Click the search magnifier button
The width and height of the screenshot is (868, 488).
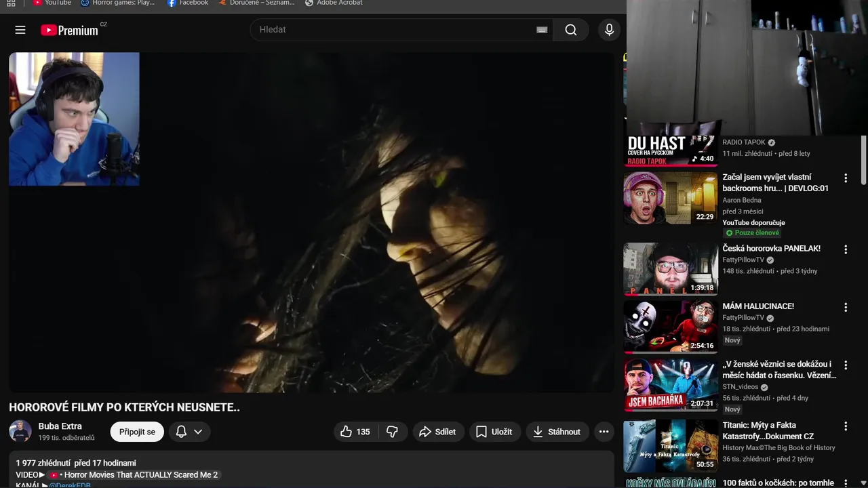tap(571, 30)
